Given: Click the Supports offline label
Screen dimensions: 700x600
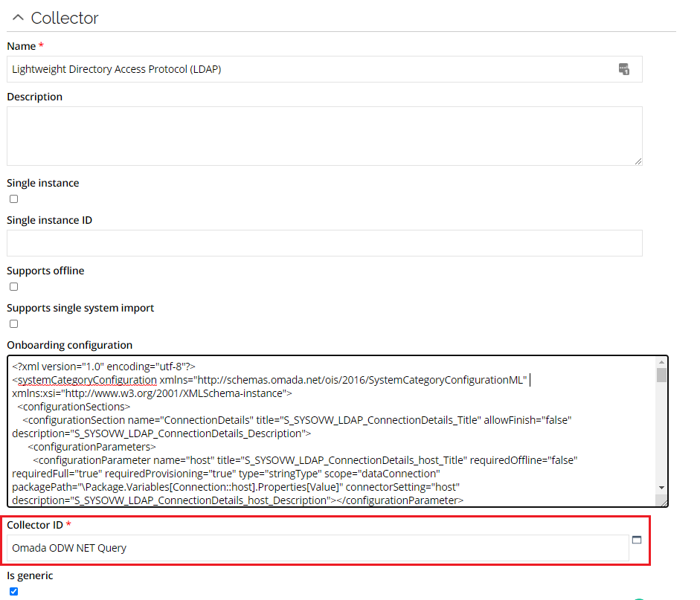Looking at the screenshot, I should click(x=45, y=271).
